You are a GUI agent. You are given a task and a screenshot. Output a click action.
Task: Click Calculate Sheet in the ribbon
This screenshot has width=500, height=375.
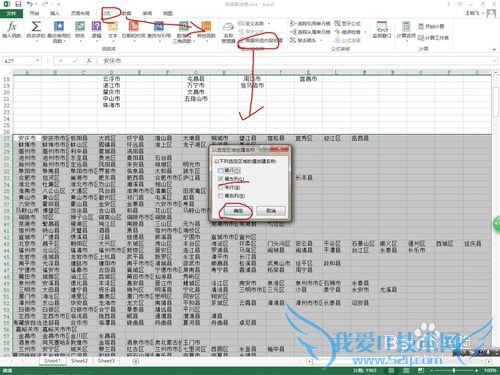click(x=433, y=38)
